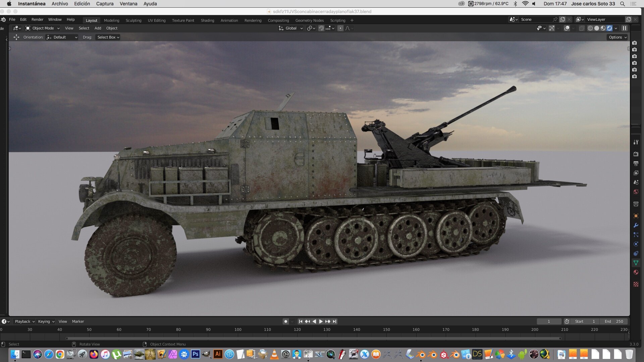The image size is (644, 362).
Task: Jump to the last frame
Action: pyautogui.click(x=334, y=321)
